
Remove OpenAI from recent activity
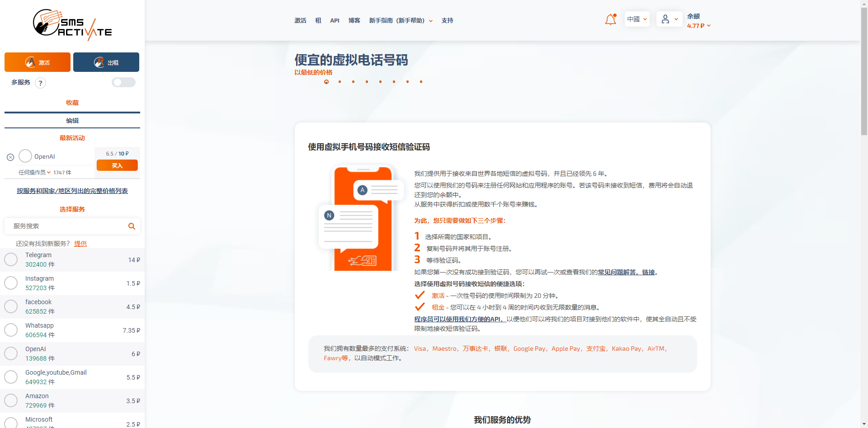(10, 157)
